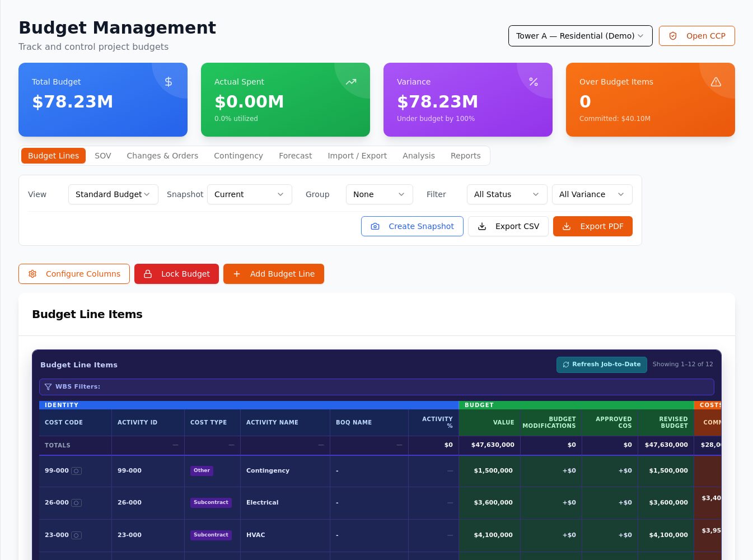Click the Lock Budget button
The image size is (753, 560).
coord(177,274)
